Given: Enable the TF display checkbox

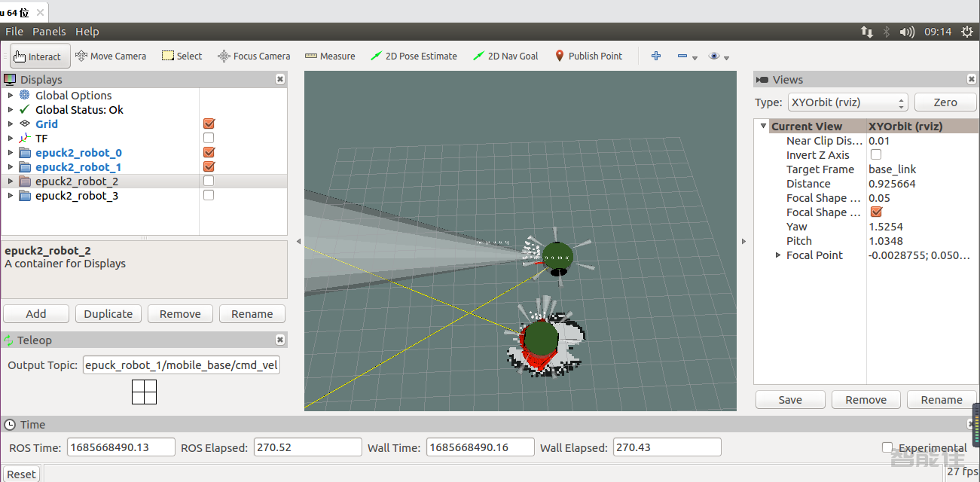Looking at the screenshot, I should (x=209, y=139).
